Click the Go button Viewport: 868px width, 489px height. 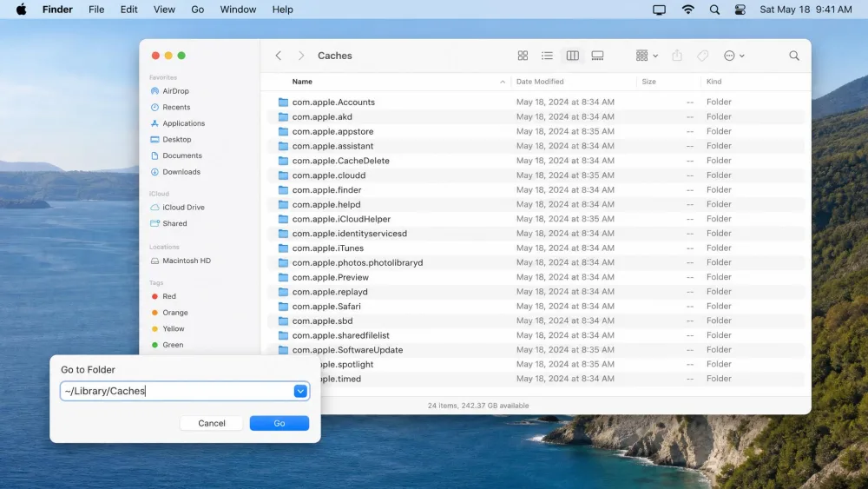(x=279, y=423)
